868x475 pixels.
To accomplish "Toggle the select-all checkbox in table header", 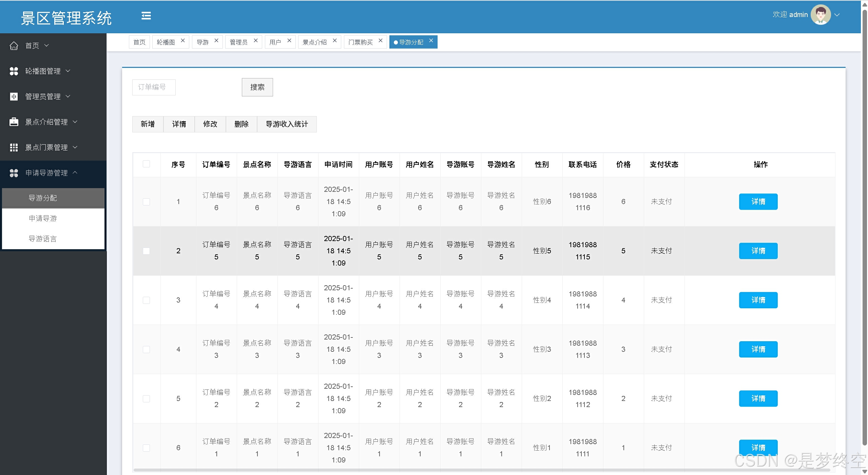I will click(x=147, y=164).
